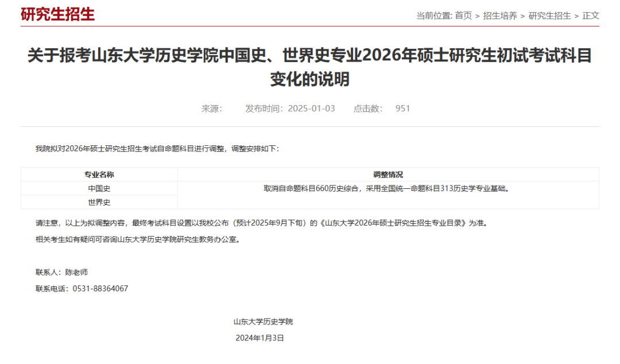Click the line 相关考生如有疑问可咨询
Image resolution: width=620 pixels, height=364 pixels.
click(x=138, y=240)
